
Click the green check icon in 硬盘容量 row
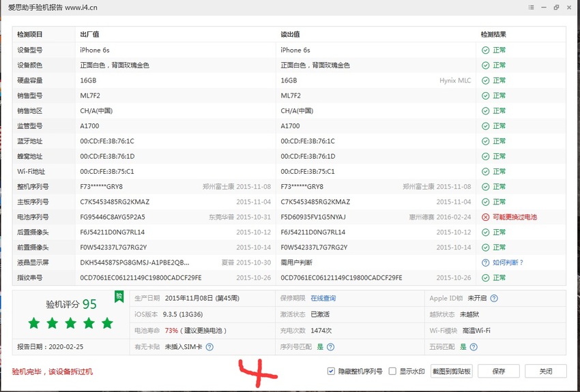coord(485,80)
